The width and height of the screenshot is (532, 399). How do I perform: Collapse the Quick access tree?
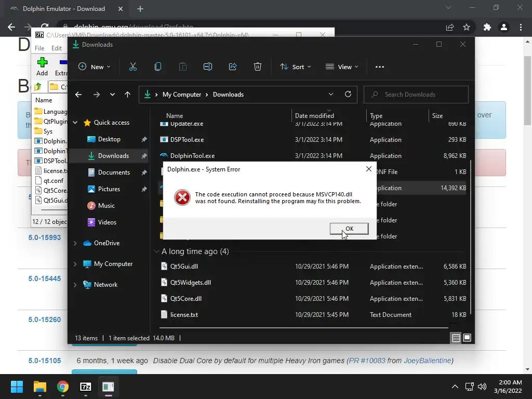[75, 123]
